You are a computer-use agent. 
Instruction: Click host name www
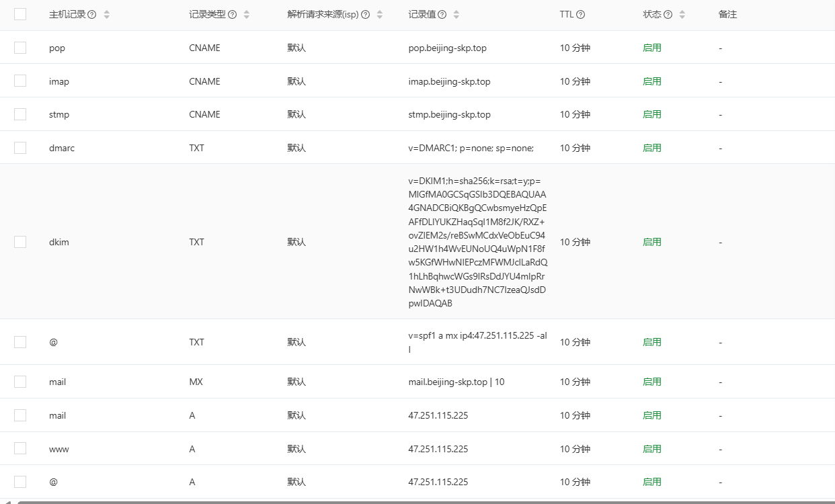pyautogui.click(x=59, y=449)
